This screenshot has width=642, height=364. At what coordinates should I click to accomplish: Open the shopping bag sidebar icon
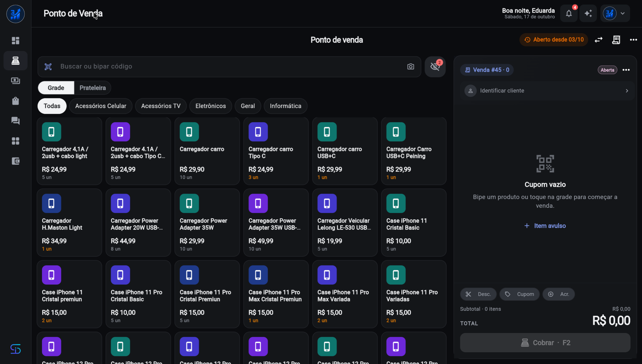[16, 101]
